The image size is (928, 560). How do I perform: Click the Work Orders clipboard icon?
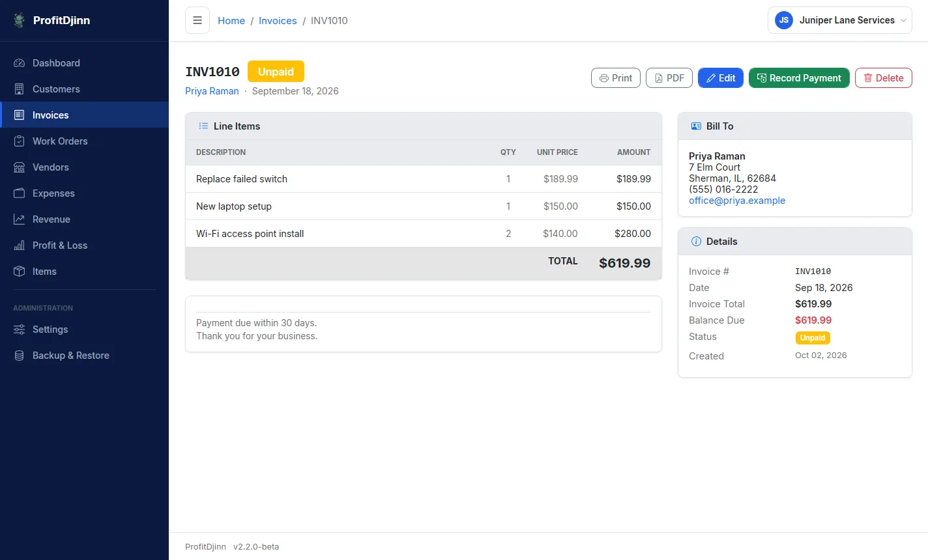click(x=20, y=141)
